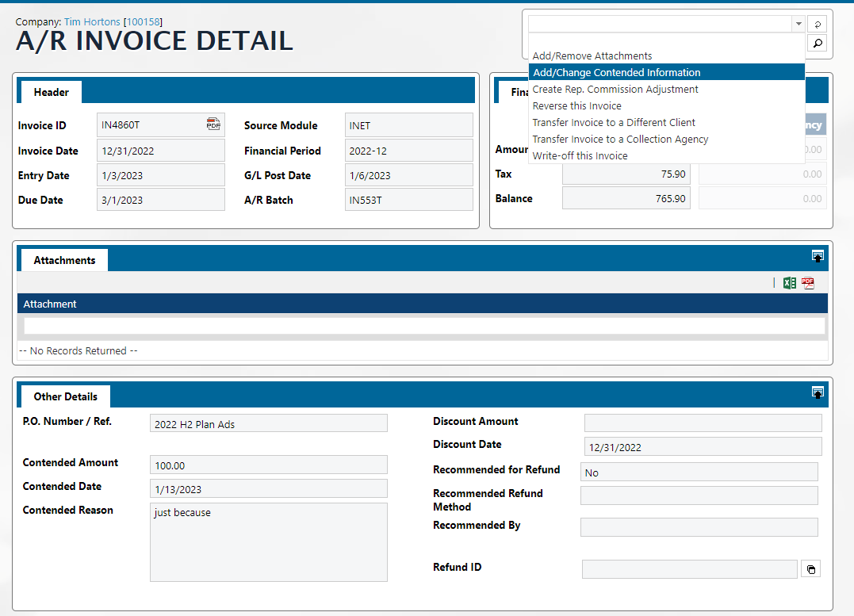Open the Tim Hortons company link
Image resolution: width=854 pixels, height=616 pixels.
click(93, 21)
